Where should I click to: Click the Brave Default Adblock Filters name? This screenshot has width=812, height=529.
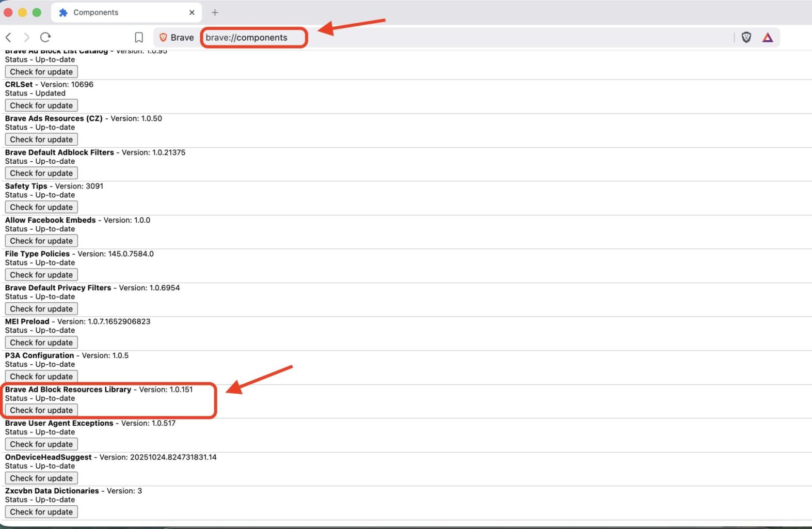pyautogui.click(x=59, y=152)
